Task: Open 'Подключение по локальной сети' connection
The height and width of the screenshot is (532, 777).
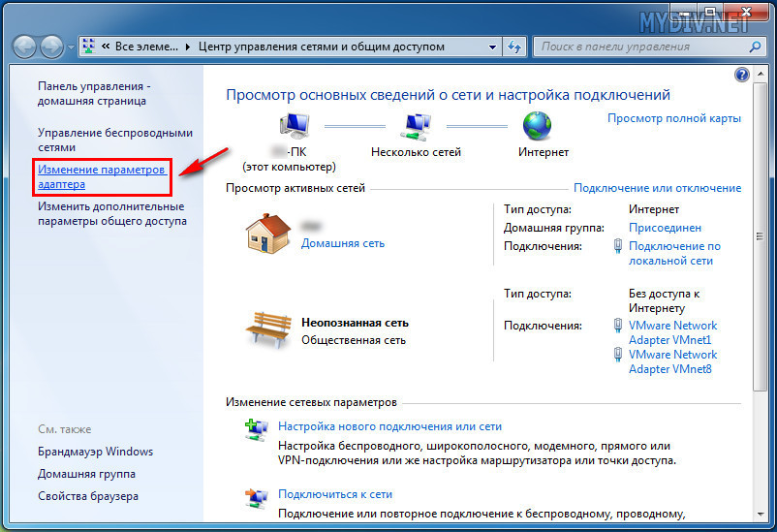Action: pyautogui.click(x=674, y=253)
